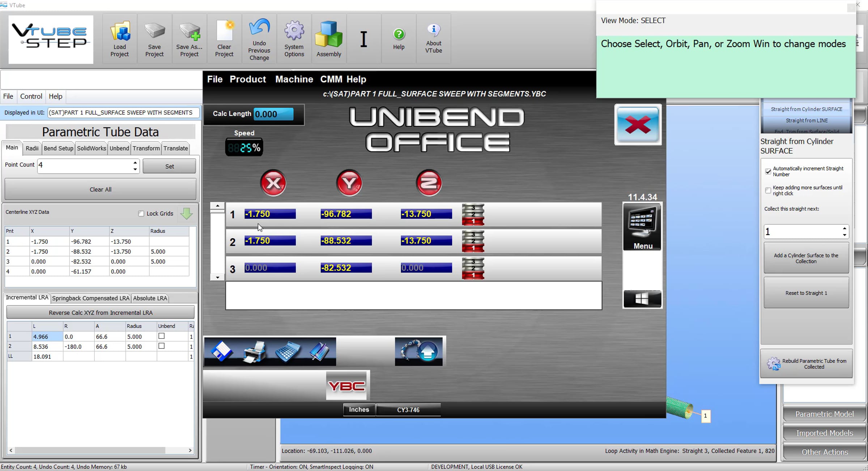This screenshot has width=868, height=471.
Task: Click the Clear Project icon
Action: tap(224, 39)
